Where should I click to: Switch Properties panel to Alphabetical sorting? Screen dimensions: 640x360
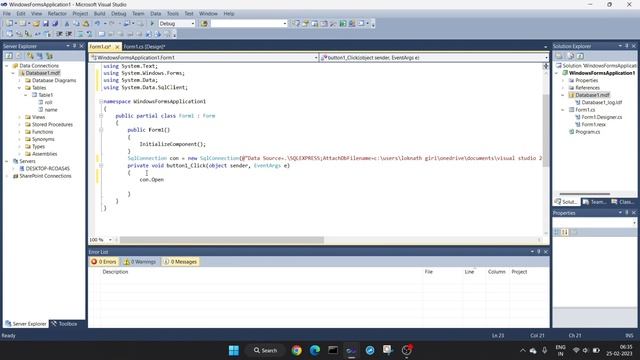[565, 232]
